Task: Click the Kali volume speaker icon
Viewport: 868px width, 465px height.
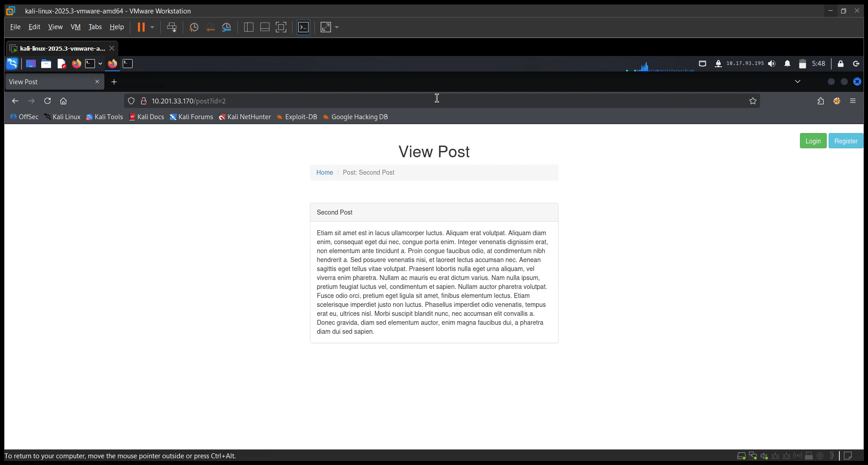Action: pos(771,64)
